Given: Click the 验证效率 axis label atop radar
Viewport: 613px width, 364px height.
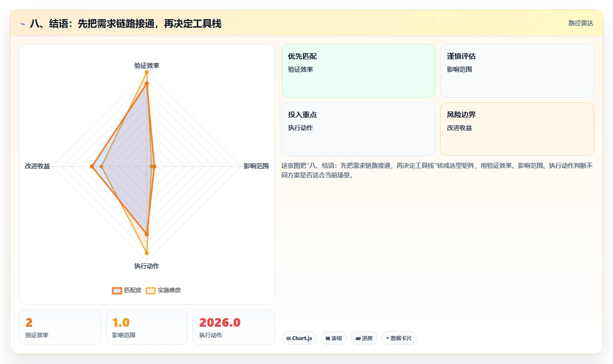Looking at the screenshot, I should coord(147,66).
